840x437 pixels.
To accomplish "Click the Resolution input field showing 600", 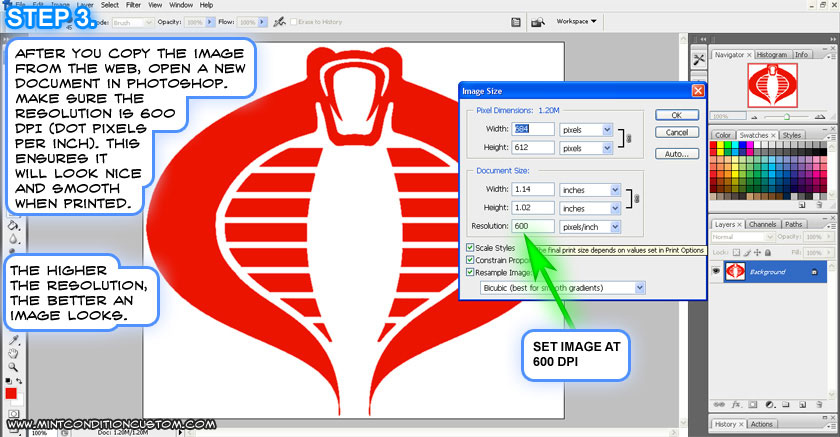I will pos(533,226).
